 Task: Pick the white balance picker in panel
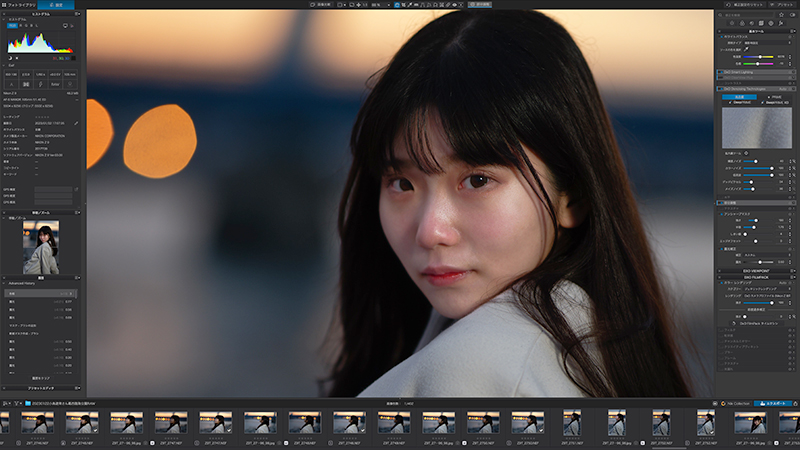click(x=746, y=49)
